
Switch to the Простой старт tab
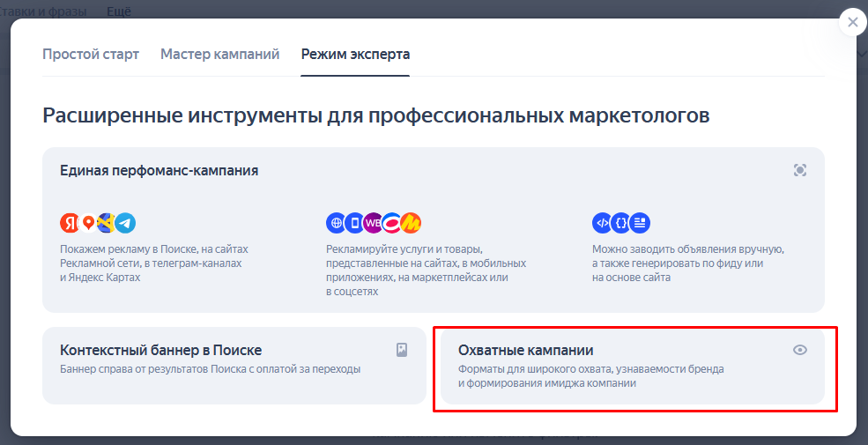91,55
